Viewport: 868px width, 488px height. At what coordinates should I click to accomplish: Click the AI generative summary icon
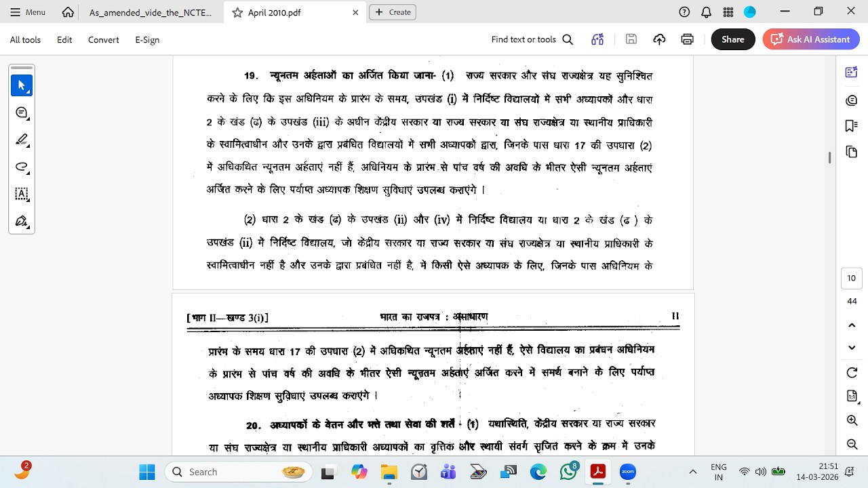tap(597, 39)
